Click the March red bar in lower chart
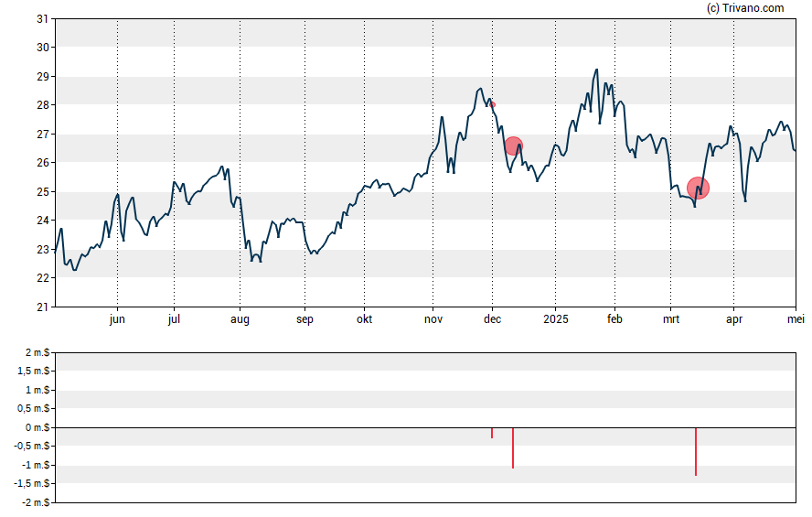 coord(696,452)
